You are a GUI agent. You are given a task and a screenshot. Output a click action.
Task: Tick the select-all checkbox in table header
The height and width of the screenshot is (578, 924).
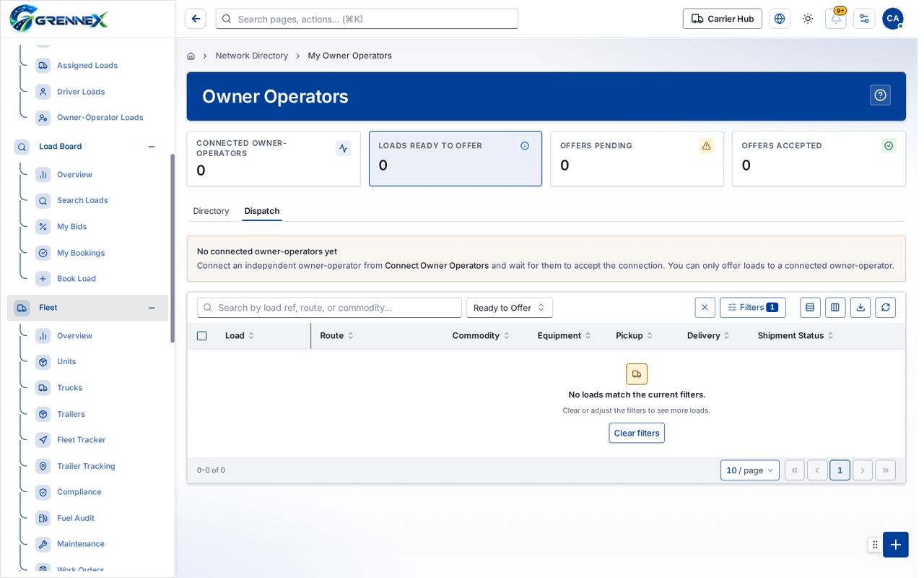202,336
